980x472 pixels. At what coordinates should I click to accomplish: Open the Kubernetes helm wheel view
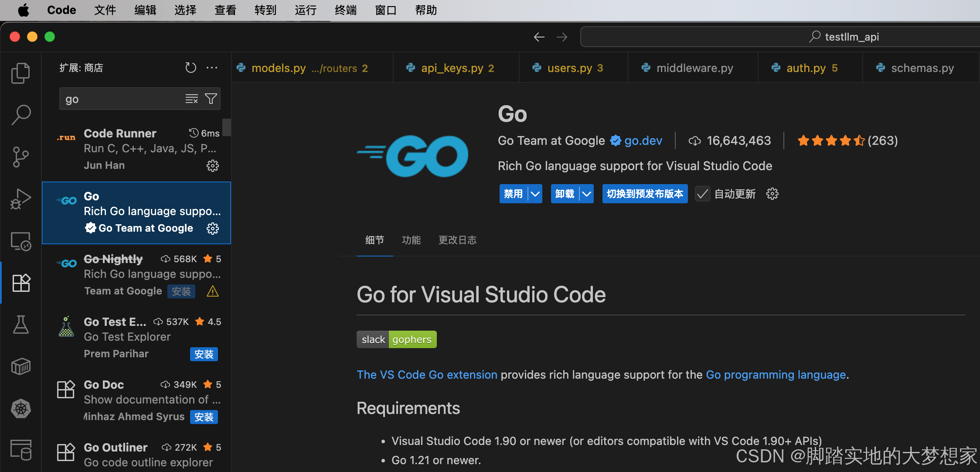point(20,409)
